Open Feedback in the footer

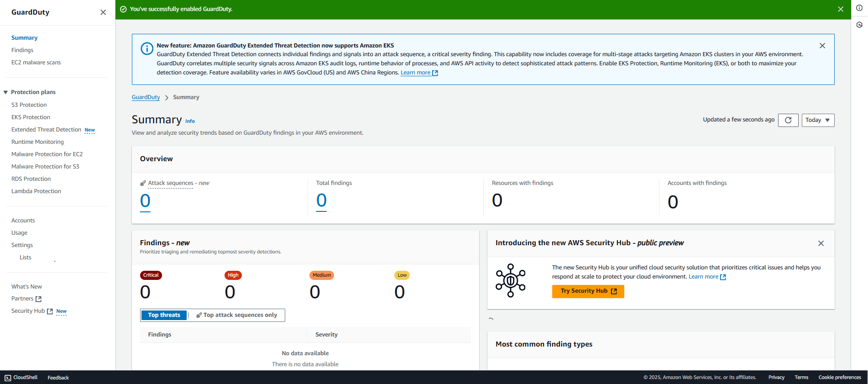58,378
